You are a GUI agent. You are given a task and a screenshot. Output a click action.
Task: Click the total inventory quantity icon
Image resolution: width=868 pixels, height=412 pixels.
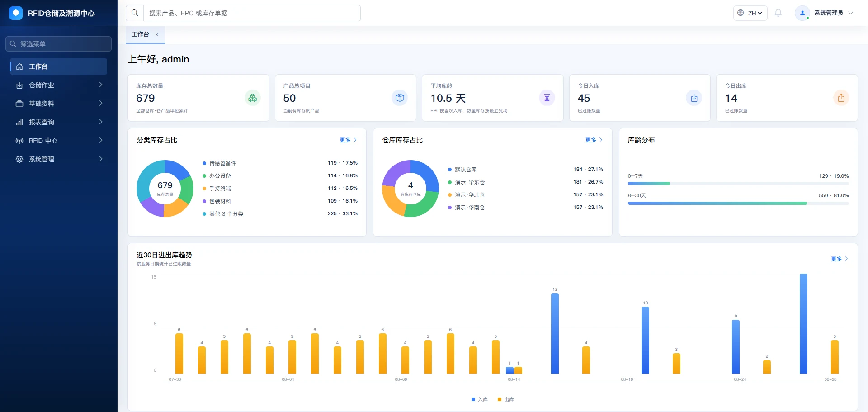click(x=252, y=98)
